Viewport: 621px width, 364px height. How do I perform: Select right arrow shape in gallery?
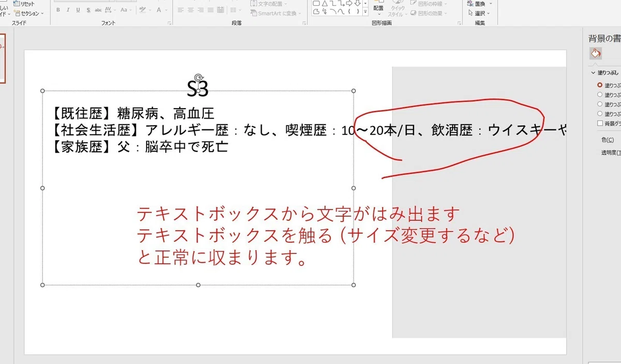pos(349,3)
